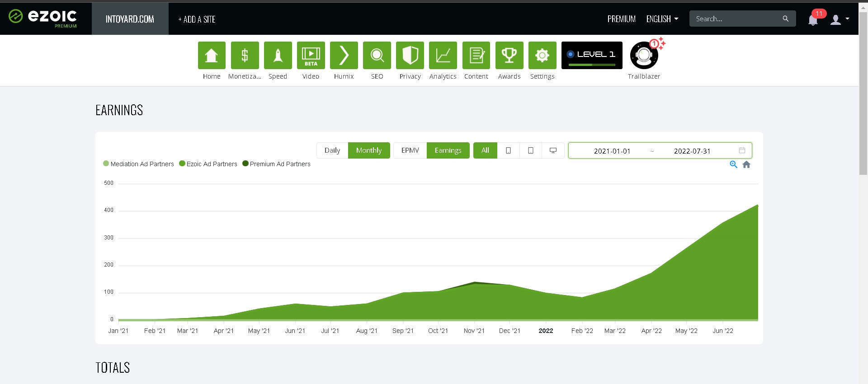
Task: Click the Home label under navigation
Action: pos(212,76)
